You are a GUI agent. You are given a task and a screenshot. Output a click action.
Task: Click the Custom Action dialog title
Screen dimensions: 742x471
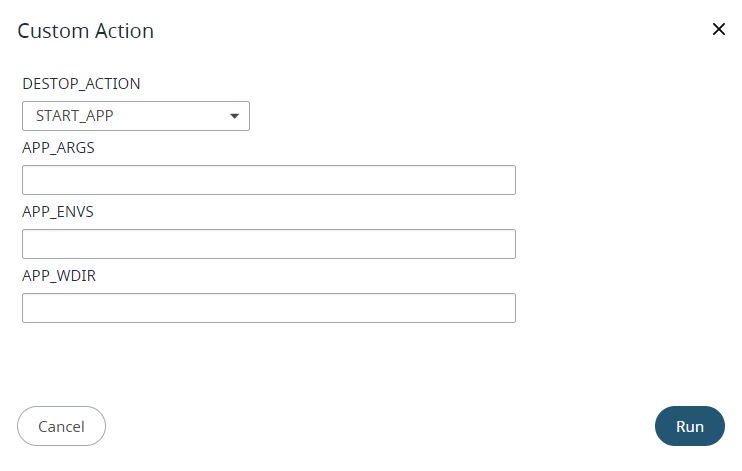(86, 31)
